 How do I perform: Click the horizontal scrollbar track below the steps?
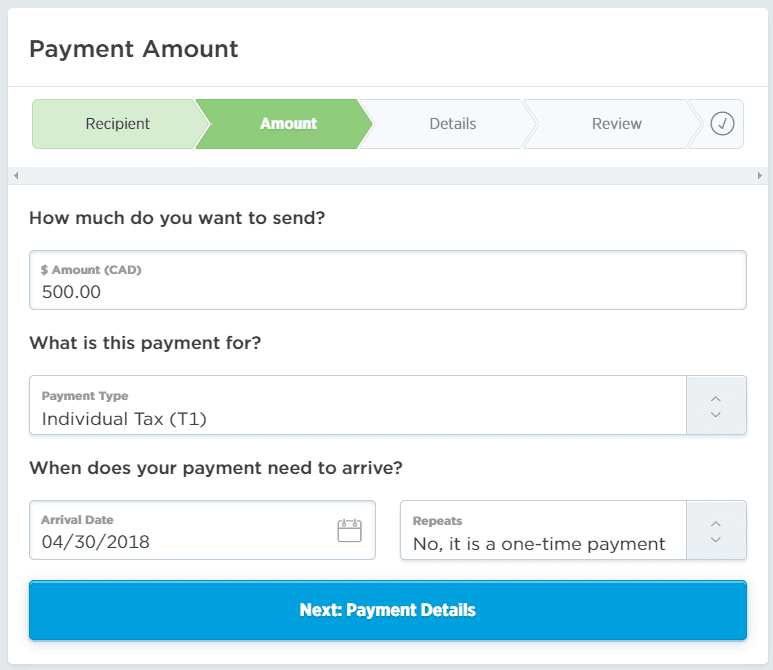click(386, 176)
